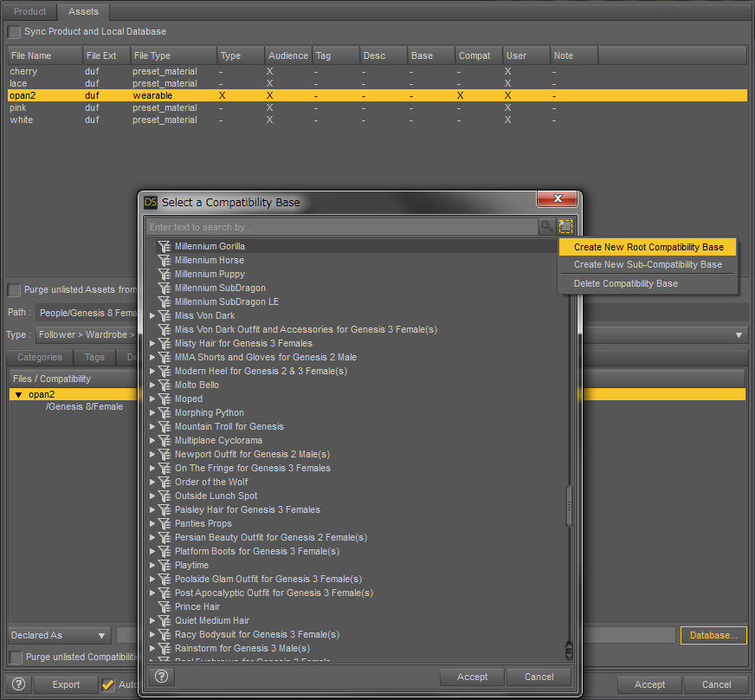Click the Enter text to search field

tap(342, 226)
